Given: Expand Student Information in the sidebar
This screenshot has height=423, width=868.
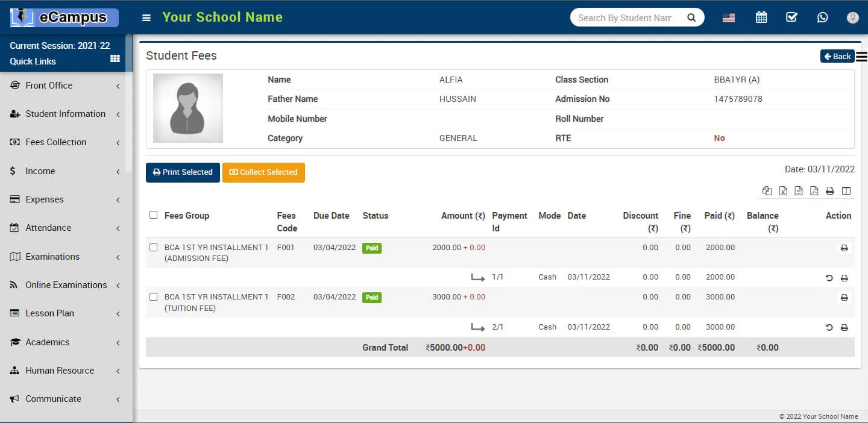Looking at the screenshot, I should [65, 114].
